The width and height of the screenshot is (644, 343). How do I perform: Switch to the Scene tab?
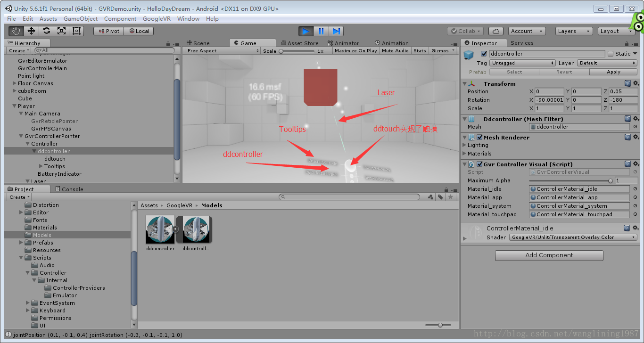tap(198, 43)
